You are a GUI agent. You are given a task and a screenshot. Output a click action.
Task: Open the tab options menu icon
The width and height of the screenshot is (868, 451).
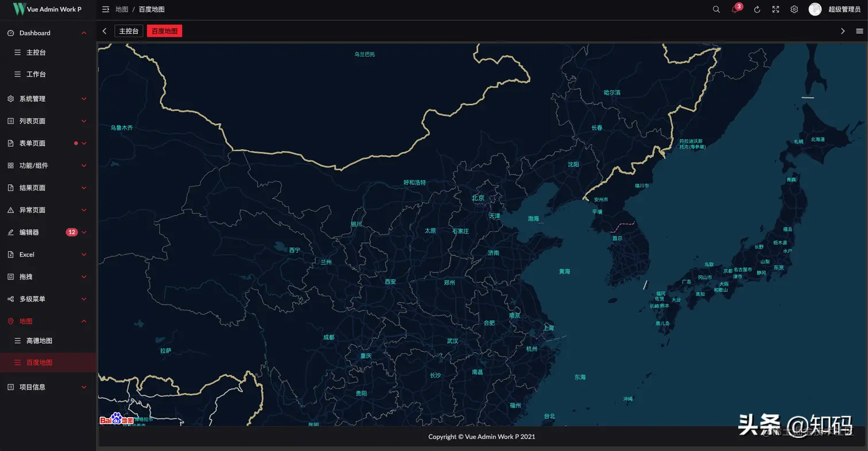[x=859, y=31]
